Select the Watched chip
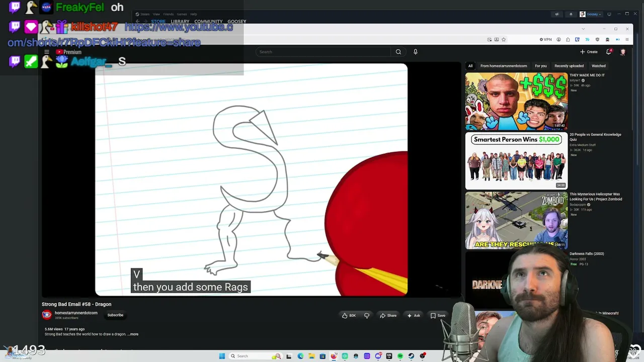The image size is (644, 362). pos(599,66)
